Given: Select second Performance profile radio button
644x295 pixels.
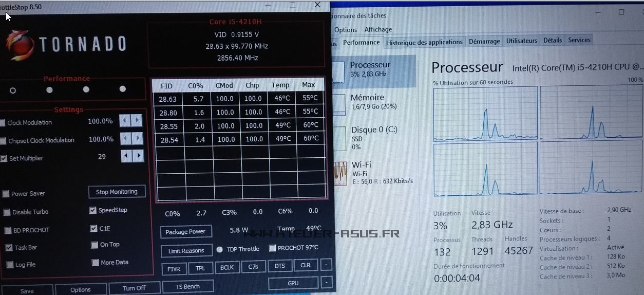Looking at the screenshot, I should [49, 90].
